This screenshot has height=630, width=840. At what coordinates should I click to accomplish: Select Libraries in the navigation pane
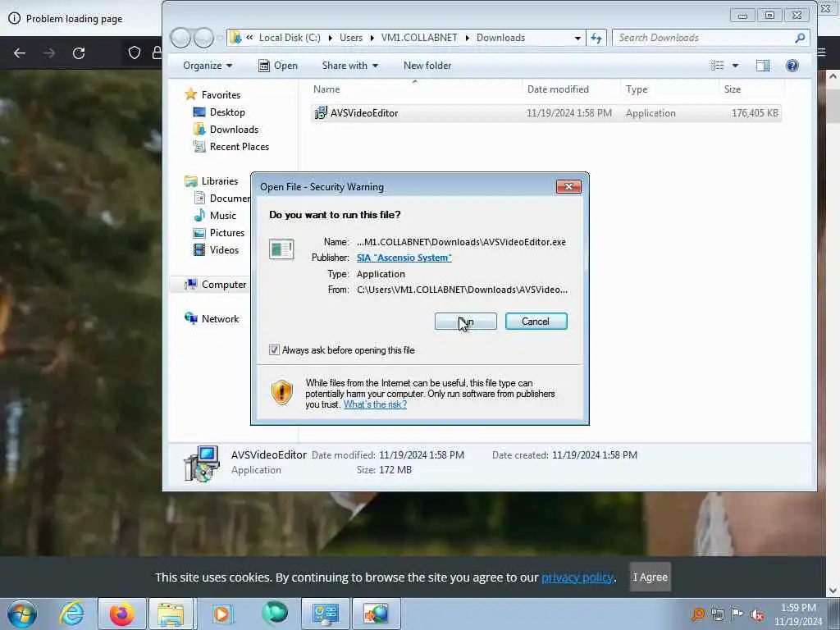[219, 181]
